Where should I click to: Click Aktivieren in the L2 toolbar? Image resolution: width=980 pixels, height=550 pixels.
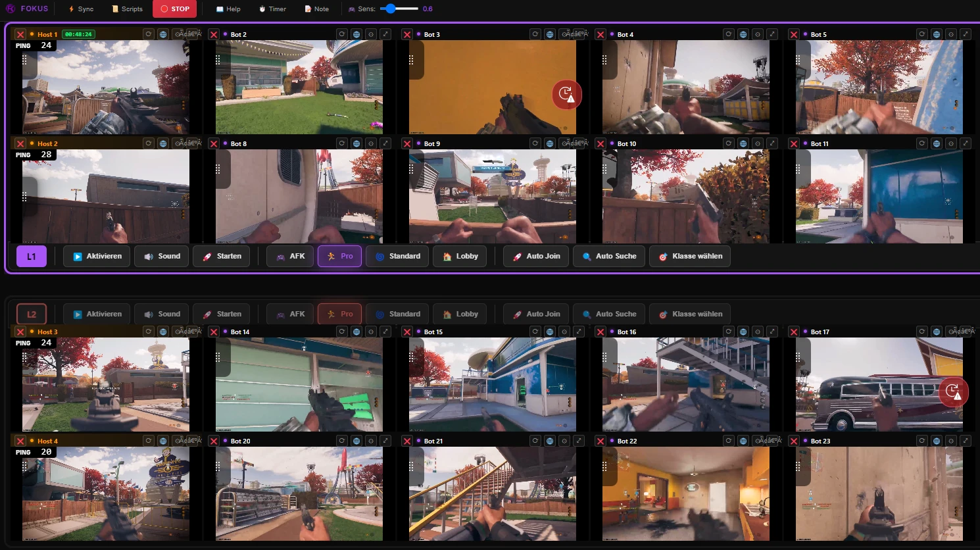pos(97,314)
